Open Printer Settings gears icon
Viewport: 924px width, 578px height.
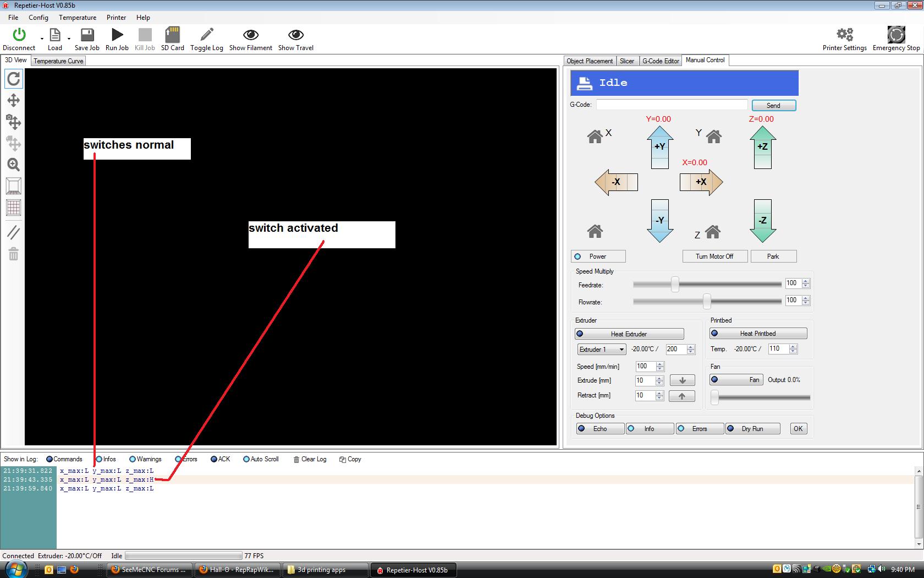[x=844, y=35]
